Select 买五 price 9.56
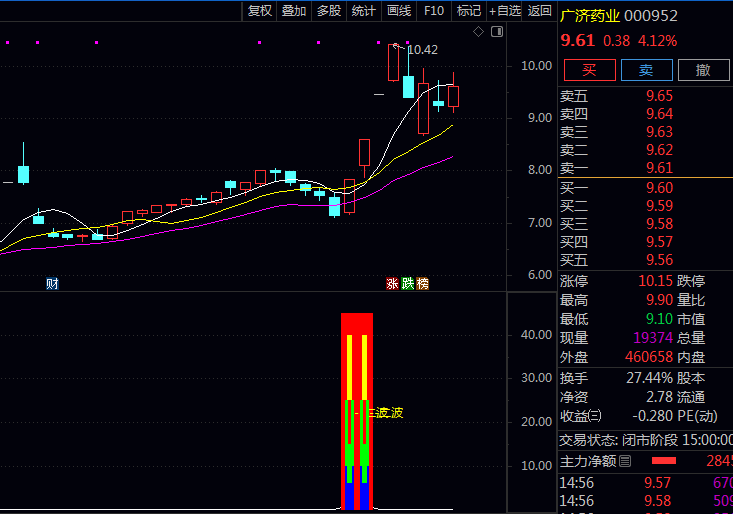 (x=659, y=260)
